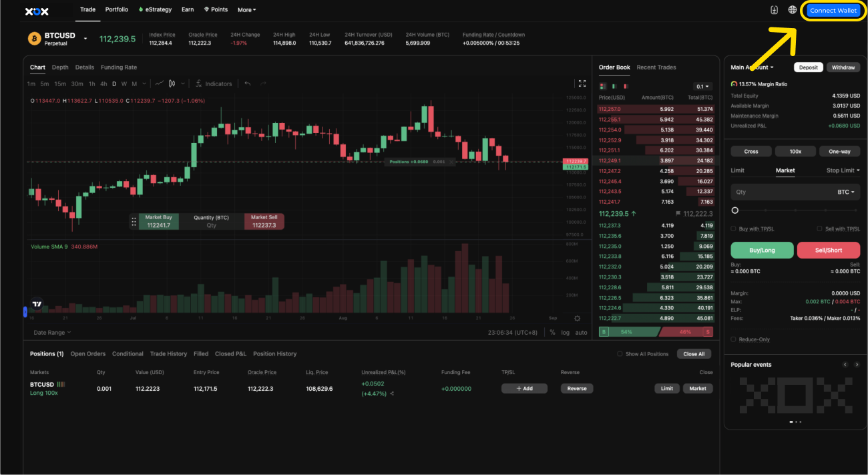This screenshot has height=475, width=868.
Task: Toggle Show All Positions checkbox
Action: pyautogui.click(x=620, y=354)
